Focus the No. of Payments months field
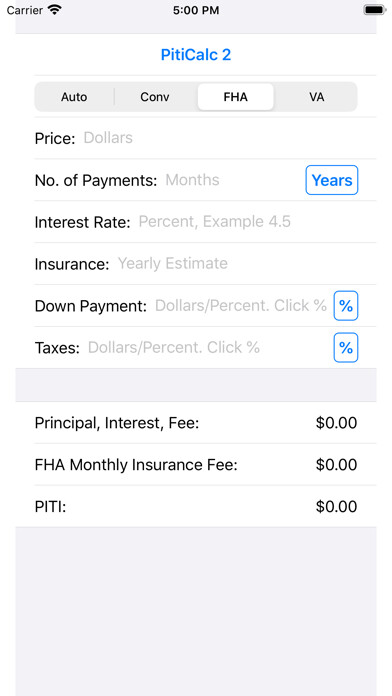392x696 pixels. pyautogui.click(x=234, y=180)
